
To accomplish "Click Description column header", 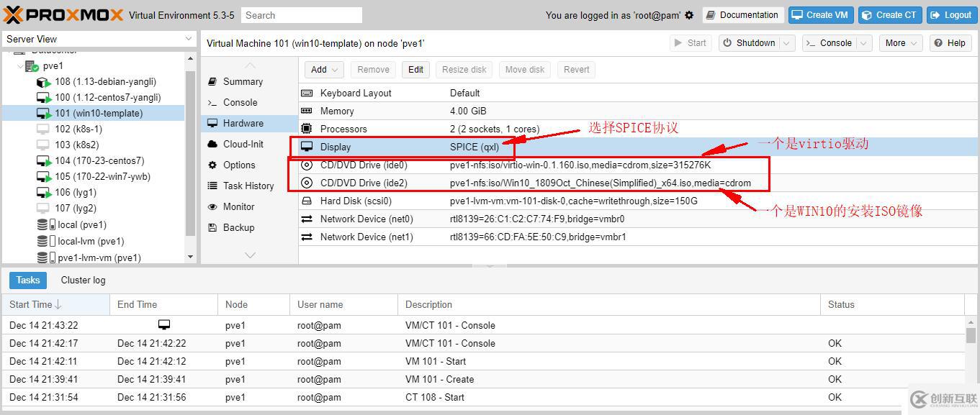I will click(x=608, y=304).
